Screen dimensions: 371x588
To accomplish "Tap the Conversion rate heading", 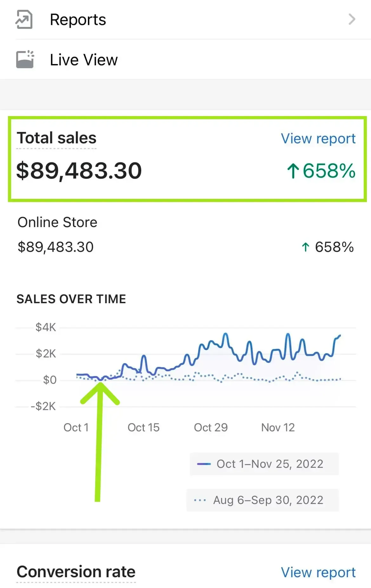I will [x=76, y=572].
